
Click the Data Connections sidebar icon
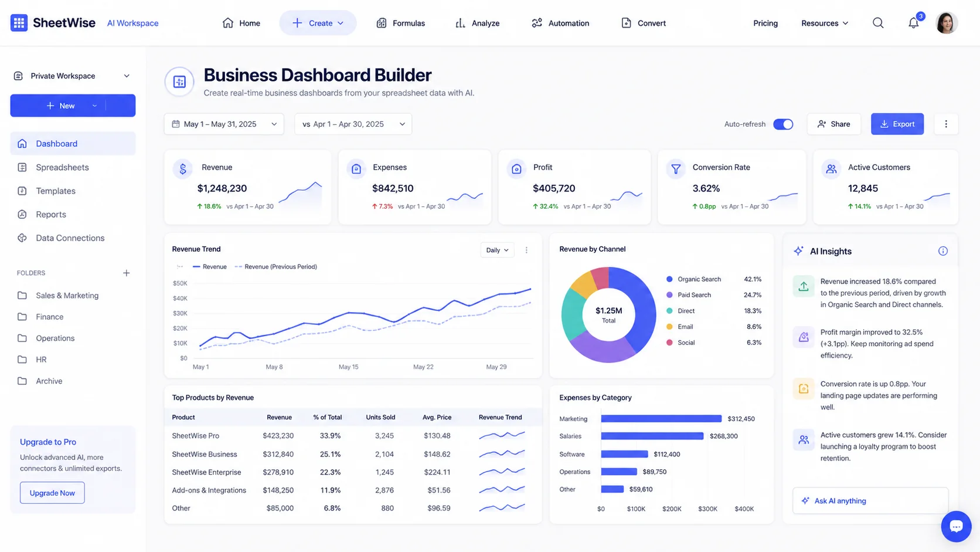point(22,238)
